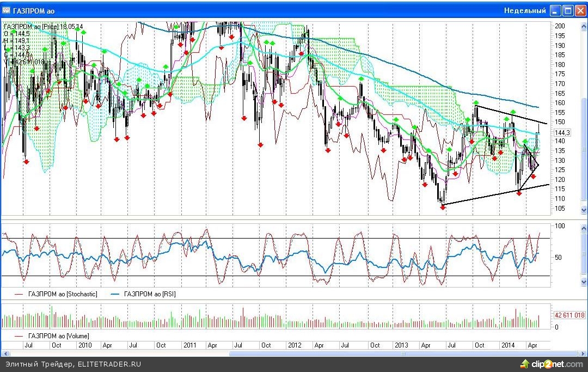Minimize the ГАЗПРОМ ао chart window
The height and width of the screenshot is (372, 588).
(555, 10)
